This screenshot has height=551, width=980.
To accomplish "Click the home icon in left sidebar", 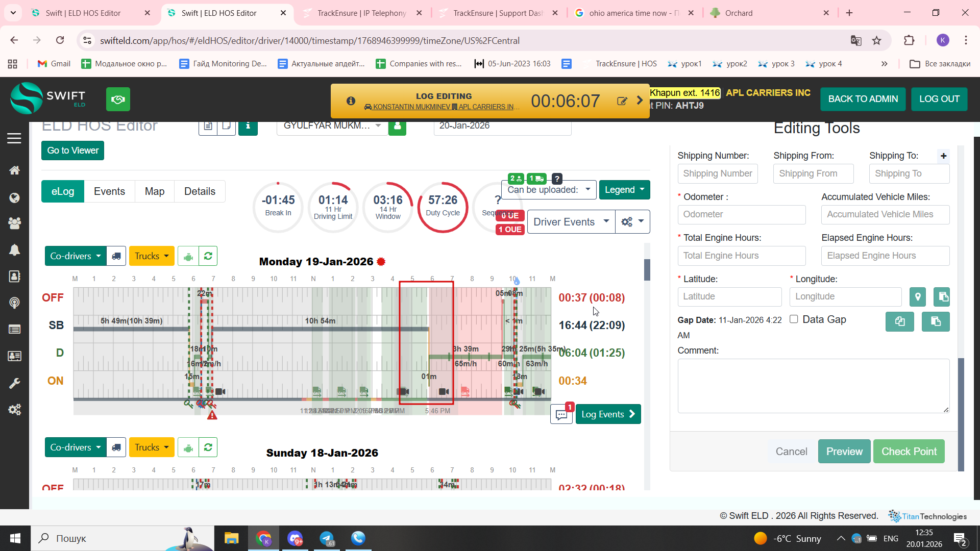I will (14, 170).
